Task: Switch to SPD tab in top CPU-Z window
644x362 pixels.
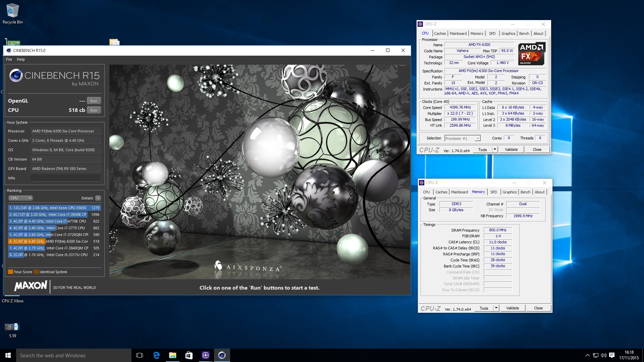Action: (x=492, y=34)
